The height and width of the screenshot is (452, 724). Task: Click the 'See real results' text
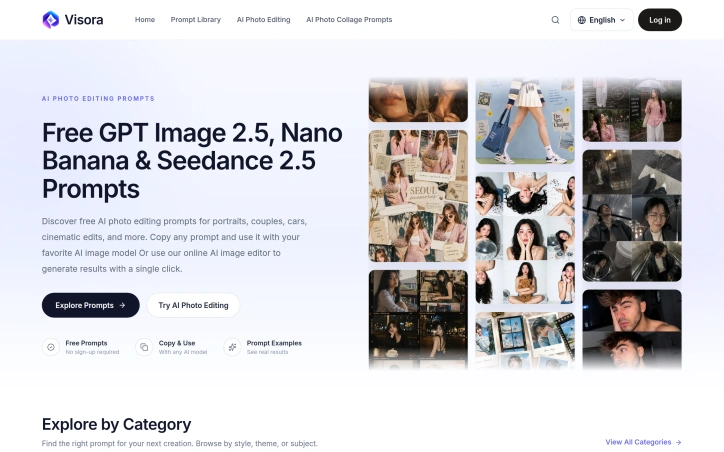click(x=267, y=352)
